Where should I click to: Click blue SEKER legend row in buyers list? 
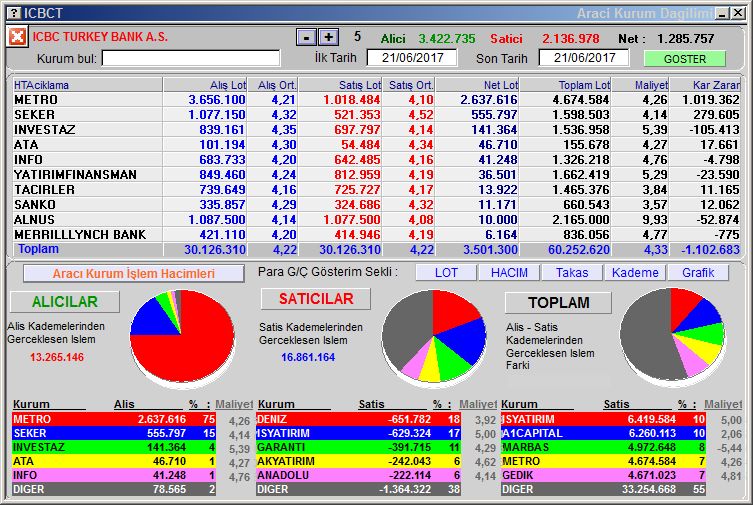(114, 433)
